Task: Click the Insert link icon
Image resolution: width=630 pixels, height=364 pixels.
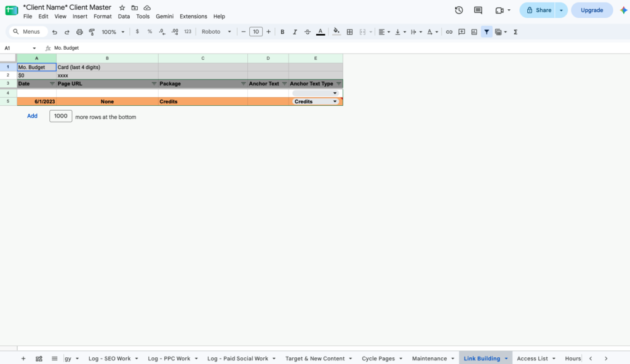Action: pos(449,32)
